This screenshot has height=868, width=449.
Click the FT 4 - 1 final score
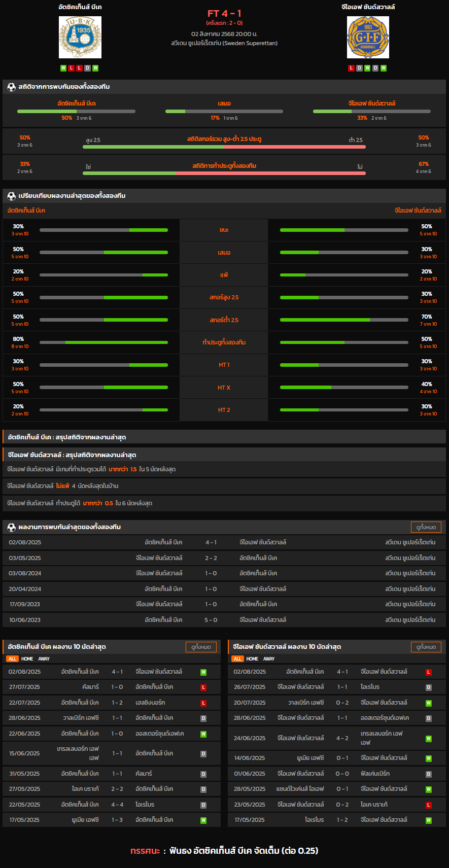coord(224,14)
